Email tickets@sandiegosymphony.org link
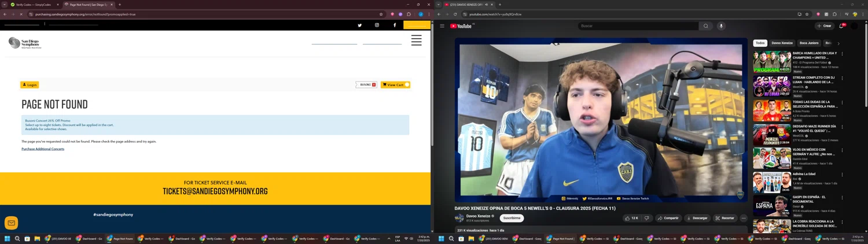This screenshot has width=868, height=244. [215, 191]
